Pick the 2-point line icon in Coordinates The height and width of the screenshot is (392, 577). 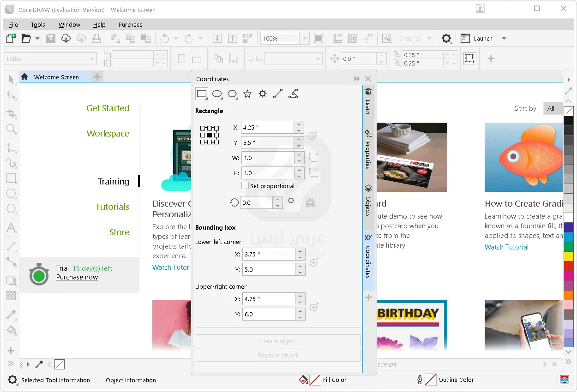pos(278,94)
